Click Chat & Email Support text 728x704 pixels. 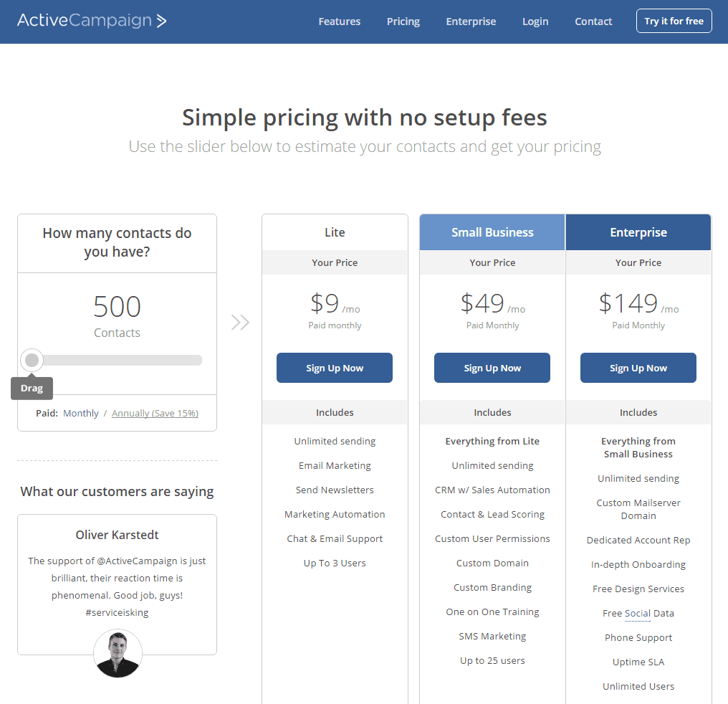pyautogui.click(x=335, y=538)
